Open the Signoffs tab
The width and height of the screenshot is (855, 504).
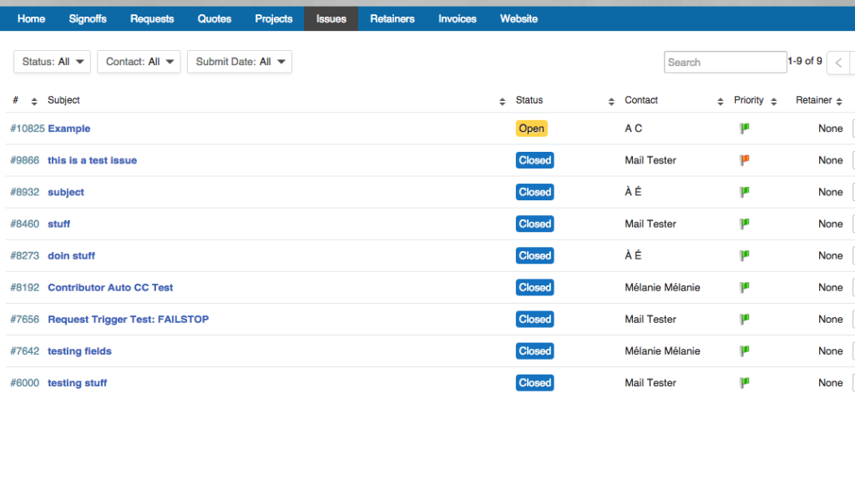[87, 18]
